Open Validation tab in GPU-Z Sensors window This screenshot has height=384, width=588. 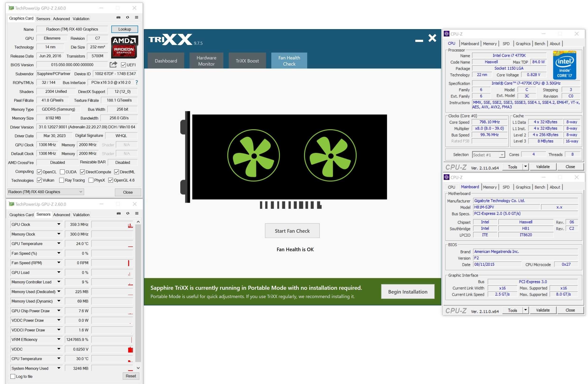point(81,214)
